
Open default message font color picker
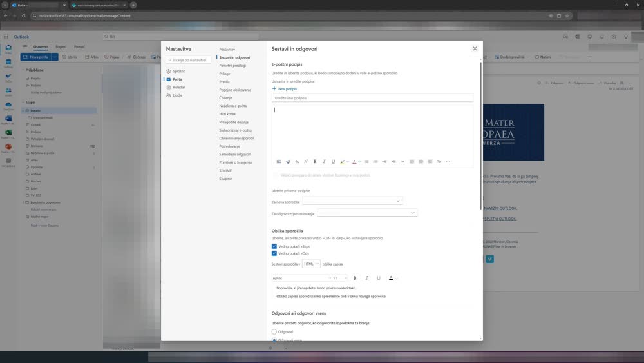pyautogui.click(x=393, y=279)
